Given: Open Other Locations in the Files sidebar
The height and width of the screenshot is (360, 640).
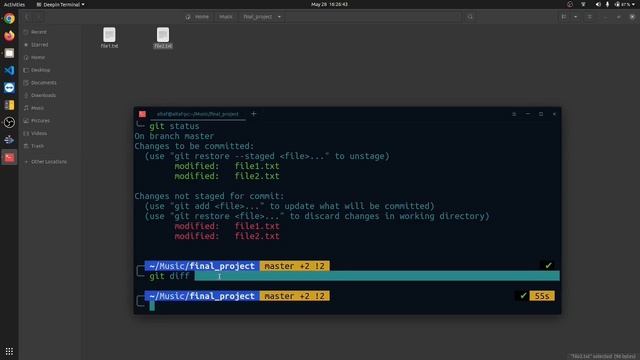Looking at the screenshot, I should point(49,162).
